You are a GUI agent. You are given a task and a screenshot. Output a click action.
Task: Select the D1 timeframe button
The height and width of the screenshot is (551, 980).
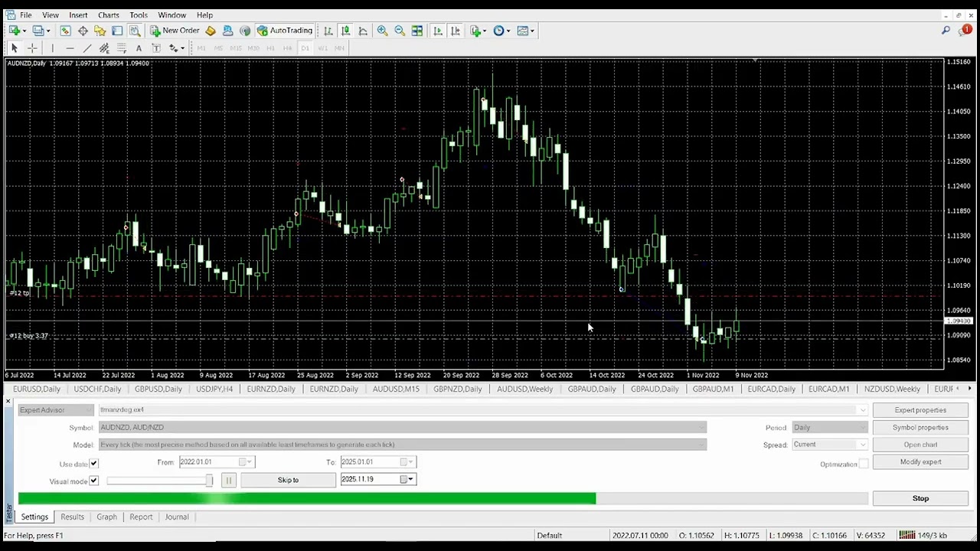305,48
